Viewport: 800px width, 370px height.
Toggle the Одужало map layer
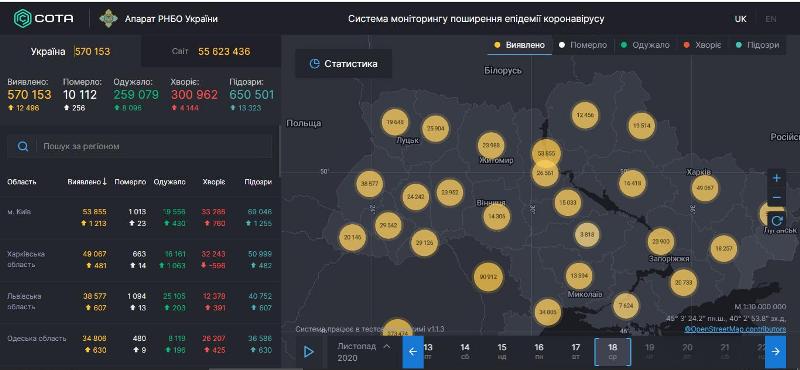pyautogui.click(x=645, y=45)
